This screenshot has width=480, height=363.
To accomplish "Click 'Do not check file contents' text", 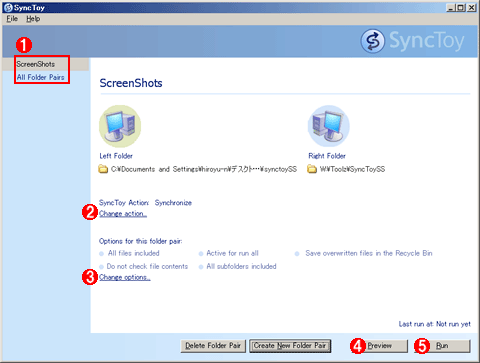I will point(147,266).
